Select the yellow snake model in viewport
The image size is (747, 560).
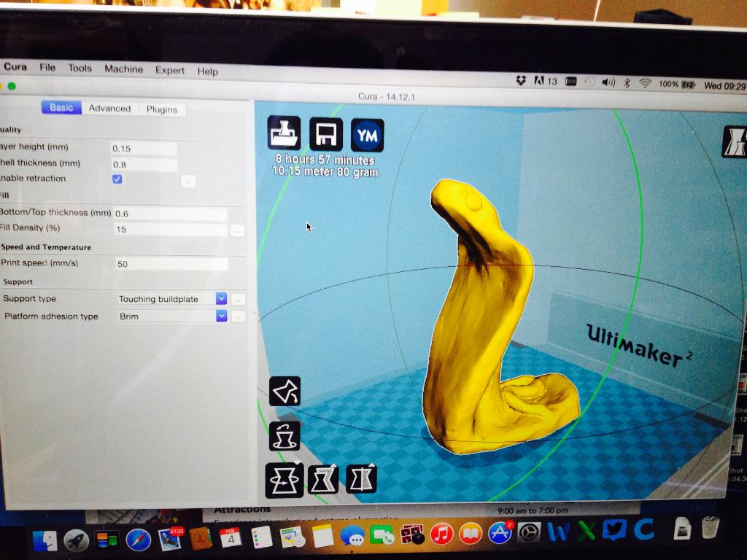pos(481,324)
